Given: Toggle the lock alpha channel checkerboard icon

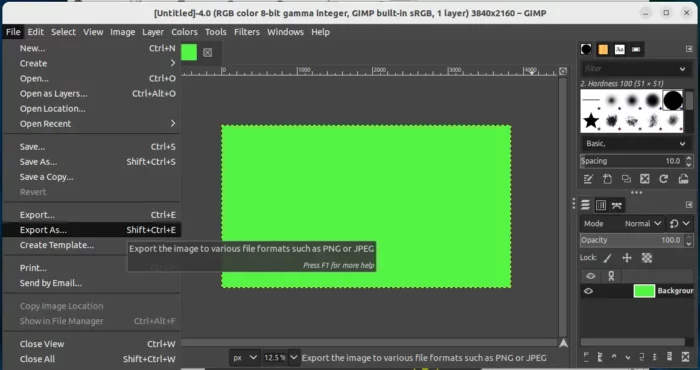Looking at the screenshot, I should click(646, 258).
